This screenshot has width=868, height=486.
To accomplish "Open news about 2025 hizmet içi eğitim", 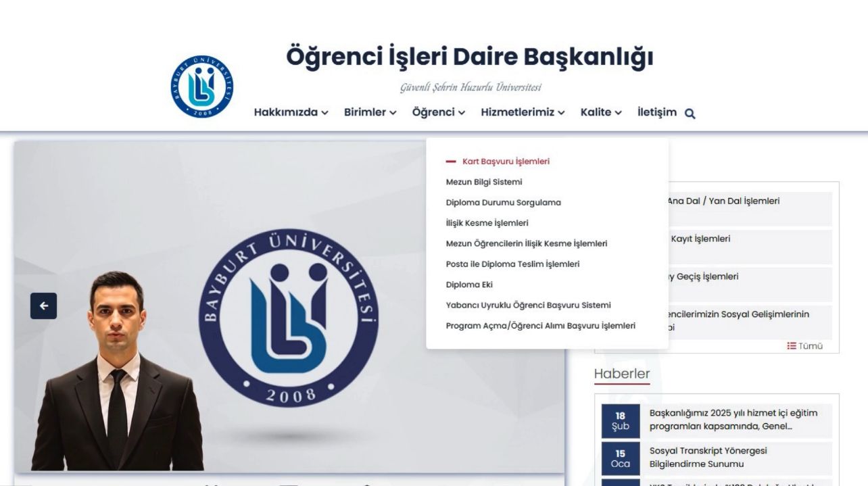I will pos(733,420).
